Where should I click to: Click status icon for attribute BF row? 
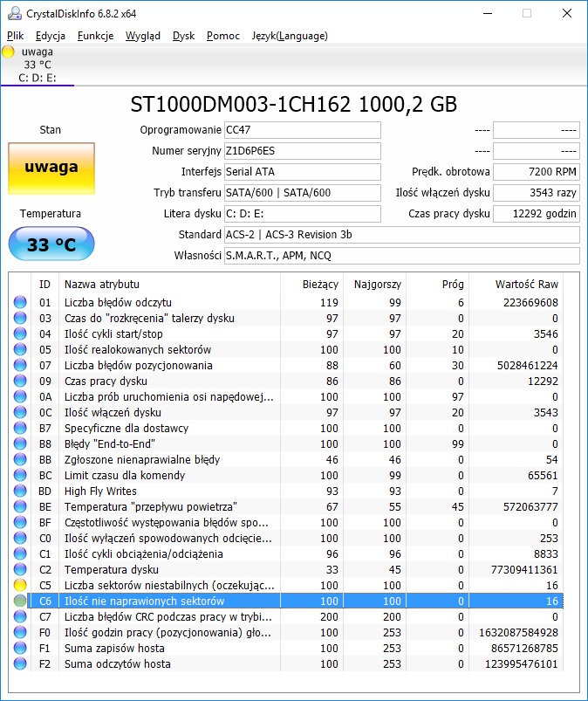[x=20, y=522]
